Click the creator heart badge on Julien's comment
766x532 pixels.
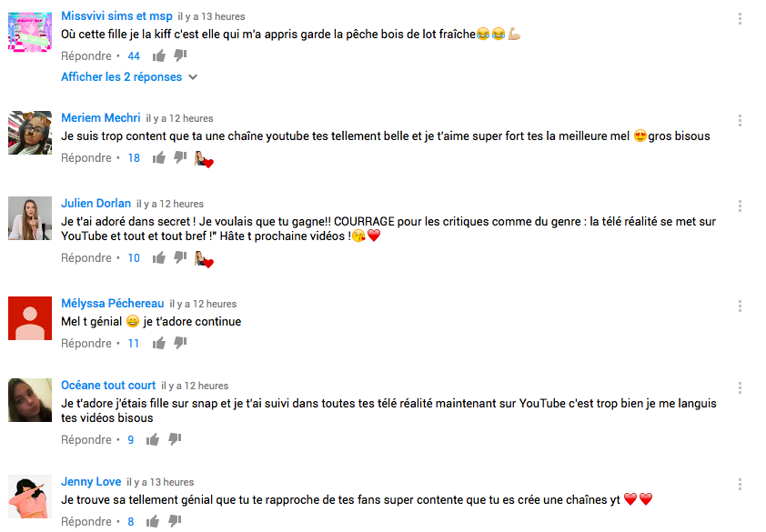tap(204, 259)
